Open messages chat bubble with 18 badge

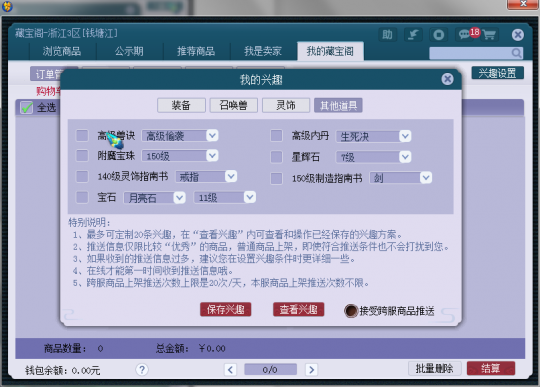coord(464,34)
